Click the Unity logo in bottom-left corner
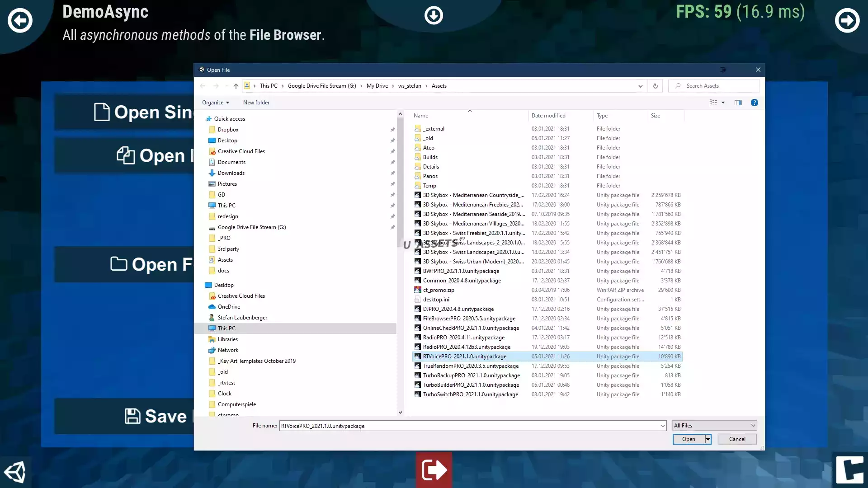 pyautogui.click(x=15, y=472)
